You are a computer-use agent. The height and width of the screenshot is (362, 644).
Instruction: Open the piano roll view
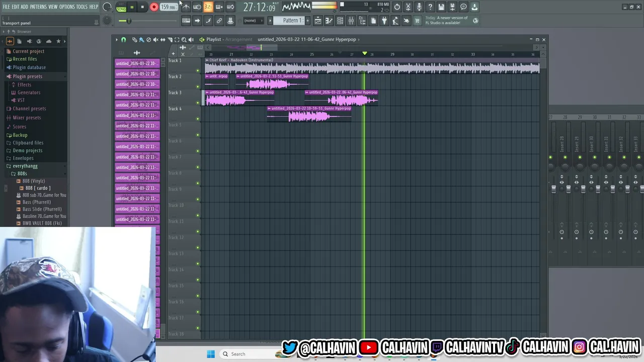tap(329, 21)
